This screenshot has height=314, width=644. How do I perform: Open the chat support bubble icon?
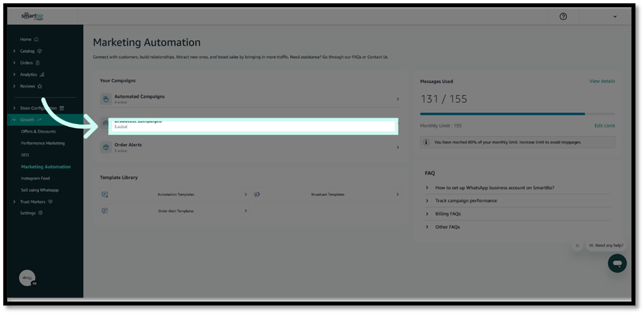pos(617,263)
